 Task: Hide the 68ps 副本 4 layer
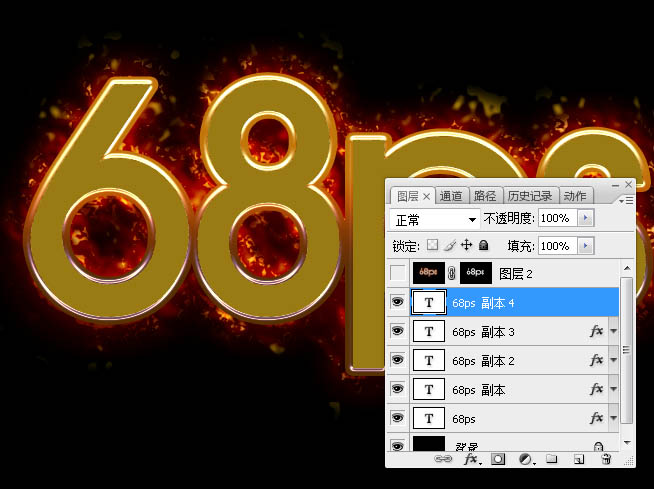398,302
